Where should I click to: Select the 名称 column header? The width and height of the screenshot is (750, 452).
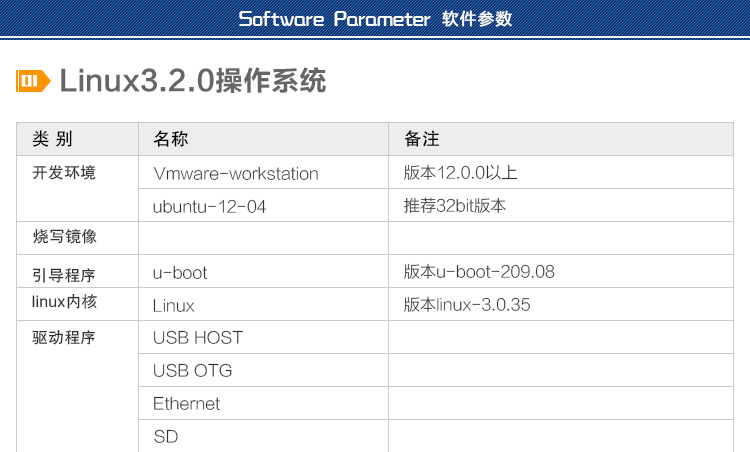170,139
